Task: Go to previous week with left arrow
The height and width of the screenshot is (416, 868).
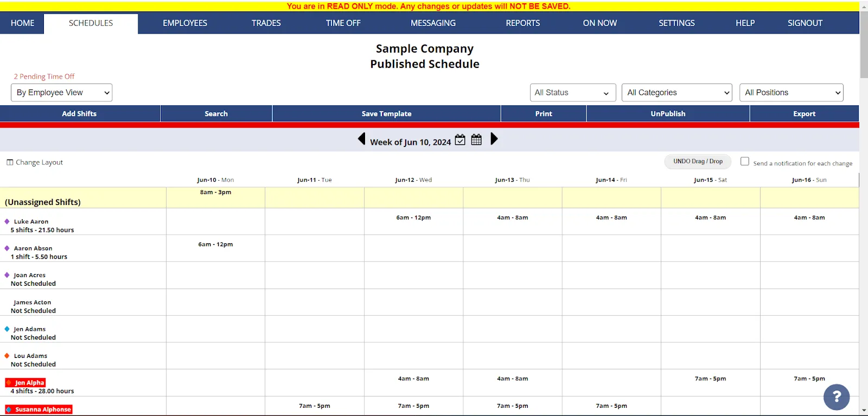Action: click(362, 139)
